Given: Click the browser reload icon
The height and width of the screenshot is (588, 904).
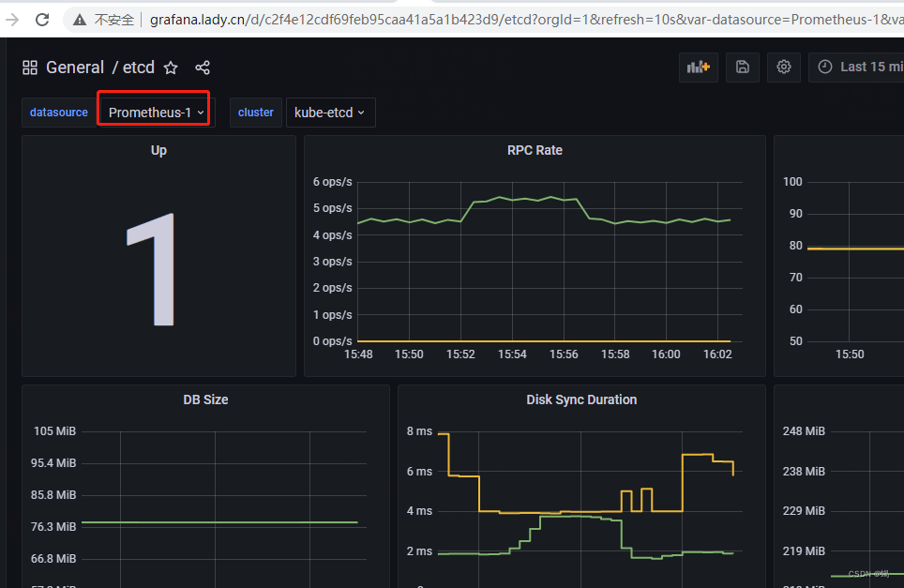Looking at the screenshot, I should (41, 18).
